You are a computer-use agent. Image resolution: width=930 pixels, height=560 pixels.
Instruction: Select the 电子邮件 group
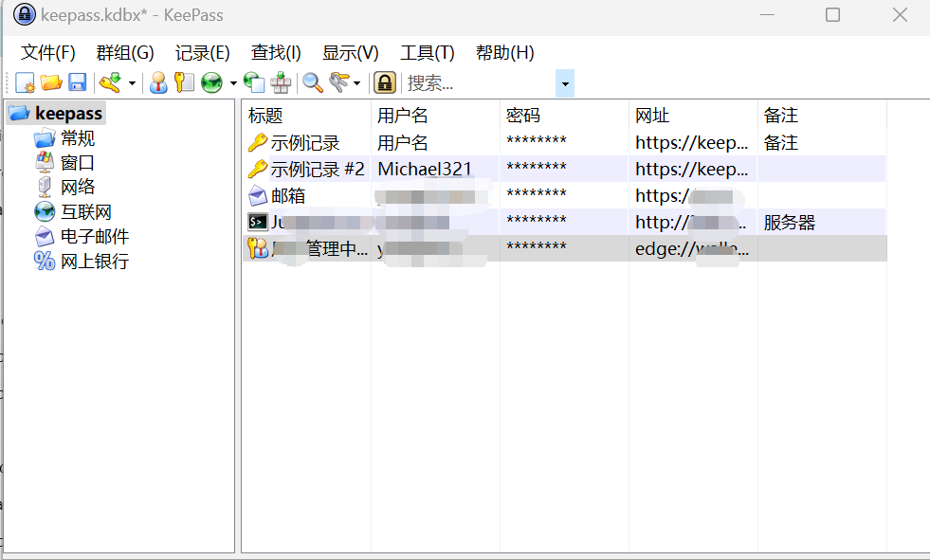coord(94,237)
